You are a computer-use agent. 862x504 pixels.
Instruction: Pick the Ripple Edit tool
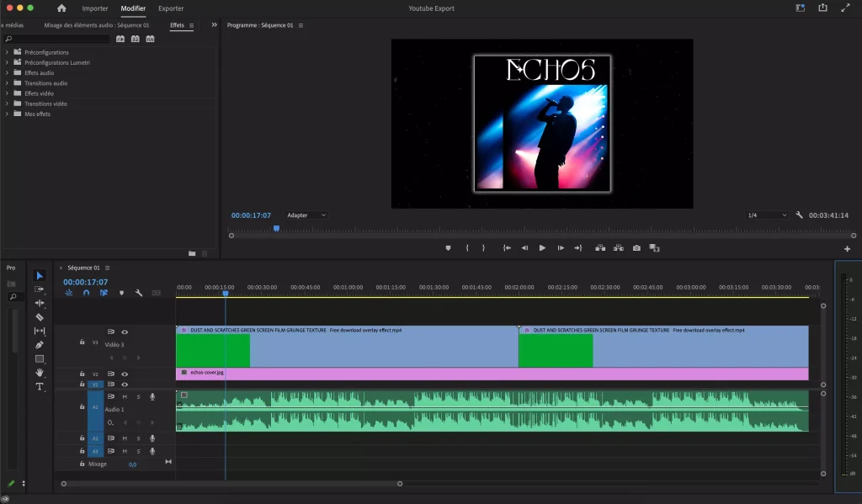pos(40,303)
